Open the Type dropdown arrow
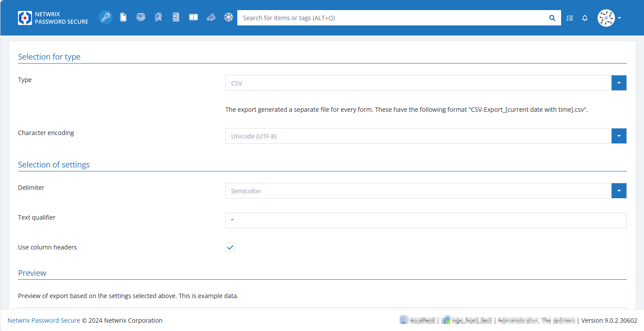The width and height of the screenshot is (644, 331). pyautogui.click(x=619, y=83)
